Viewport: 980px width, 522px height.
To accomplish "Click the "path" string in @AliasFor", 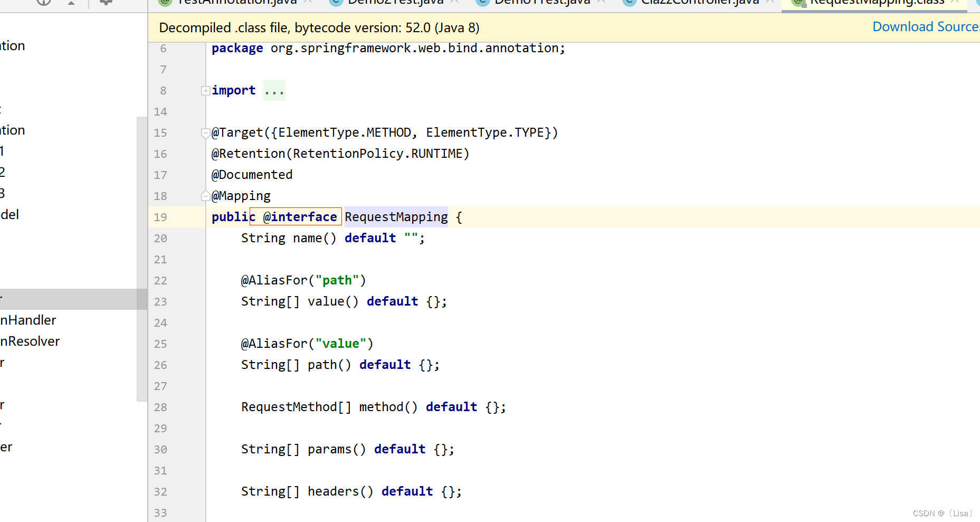I will (x=337, y=280).
